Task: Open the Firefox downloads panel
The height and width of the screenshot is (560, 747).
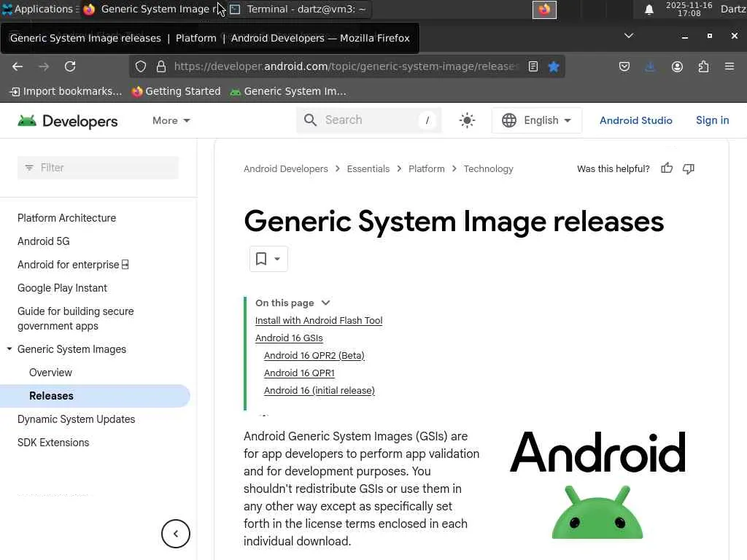Action: click(650, 66)
